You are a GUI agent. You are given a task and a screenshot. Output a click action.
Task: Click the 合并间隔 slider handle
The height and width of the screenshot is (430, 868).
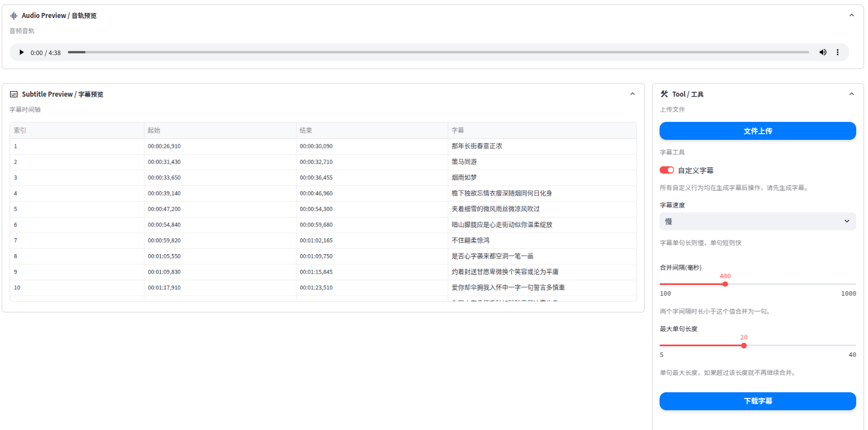point(725,284)
